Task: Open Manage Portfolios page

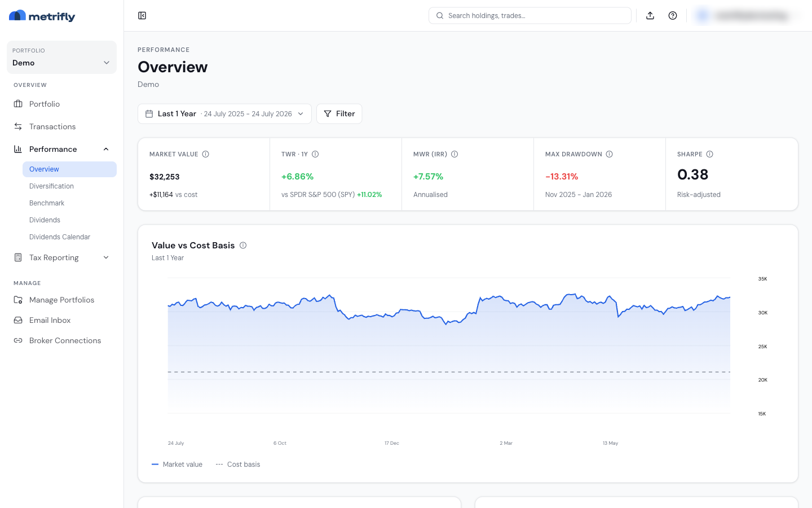Action: pos(61,300)
